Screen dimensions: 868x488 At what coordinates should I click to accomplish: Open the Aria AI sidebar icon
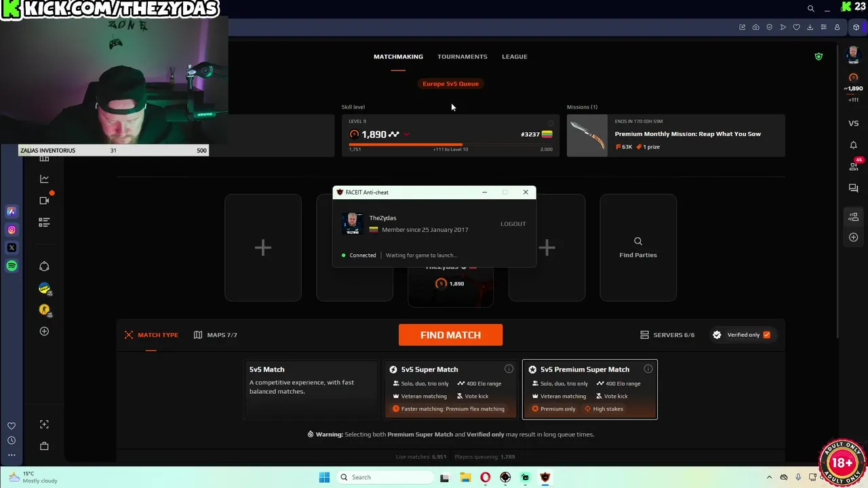tap(12, 211)
